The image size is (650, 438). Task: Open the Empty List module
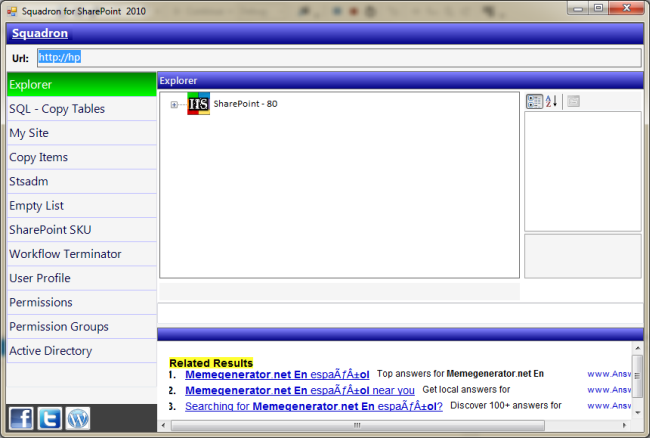82,206
